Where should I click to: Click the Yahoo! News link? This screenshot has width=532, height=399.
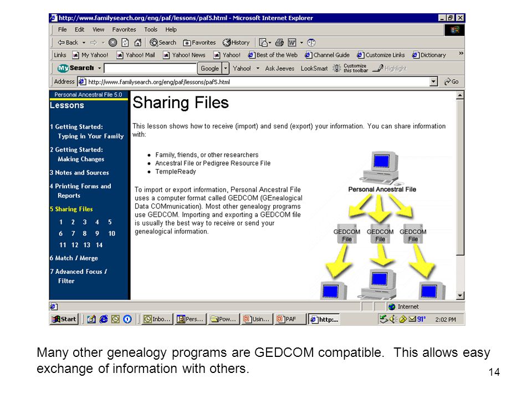coord(184,55)
